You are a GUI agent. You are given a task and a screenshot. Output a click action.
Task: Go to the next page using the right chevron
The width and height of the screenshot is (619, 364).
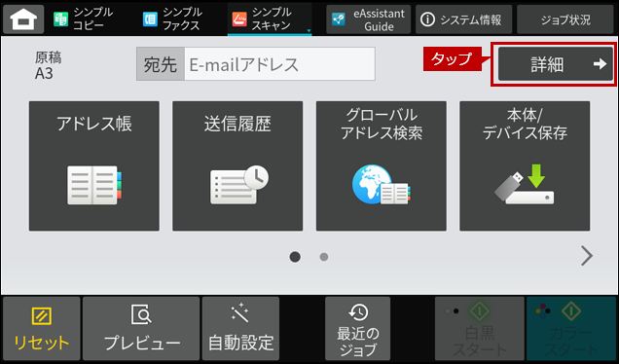[x=587, y=256]
